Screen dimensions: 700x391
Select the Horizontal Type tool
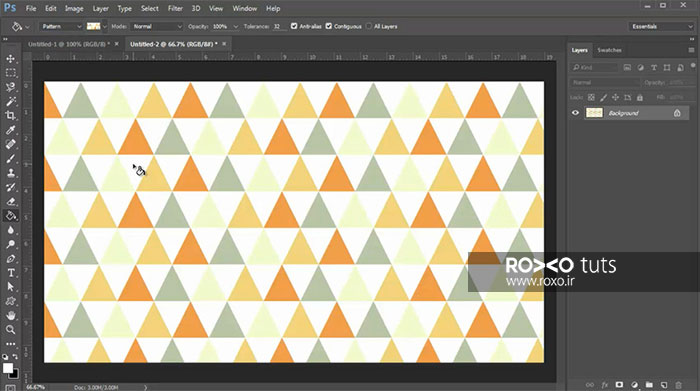[x=10, y=273]
